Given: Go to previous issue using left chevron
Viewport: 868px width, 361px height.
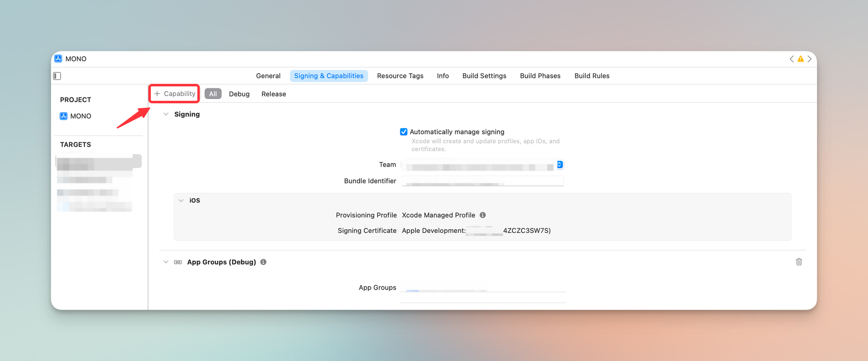Looking at the screenshot, I should click(x=792, y=59).
